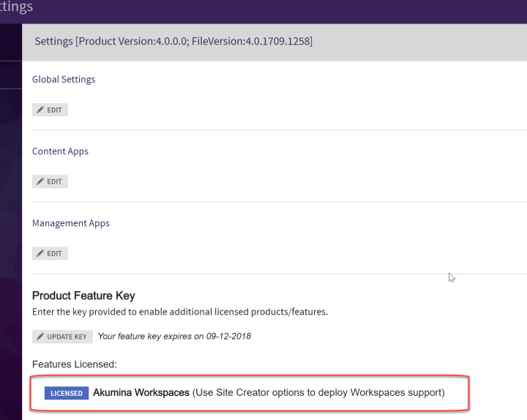Select the Akumina Workspaces feature name

click(x=141, y=393)
